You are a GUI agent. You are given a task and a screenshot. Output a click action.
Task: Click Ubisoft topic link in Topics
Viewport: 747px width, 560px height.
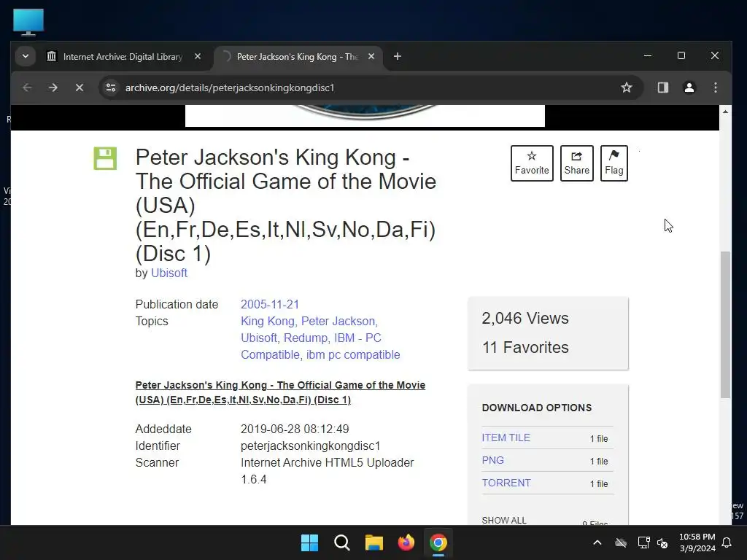pos(259,338)
